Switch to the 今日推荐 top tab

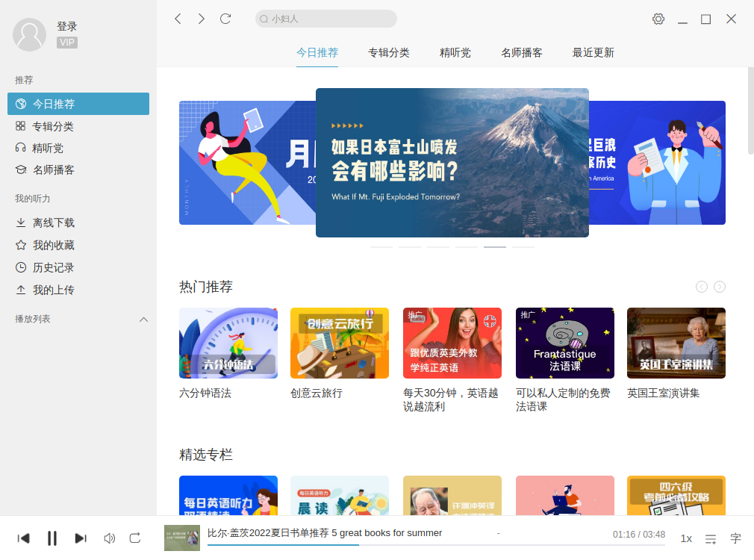click(317, 52)
